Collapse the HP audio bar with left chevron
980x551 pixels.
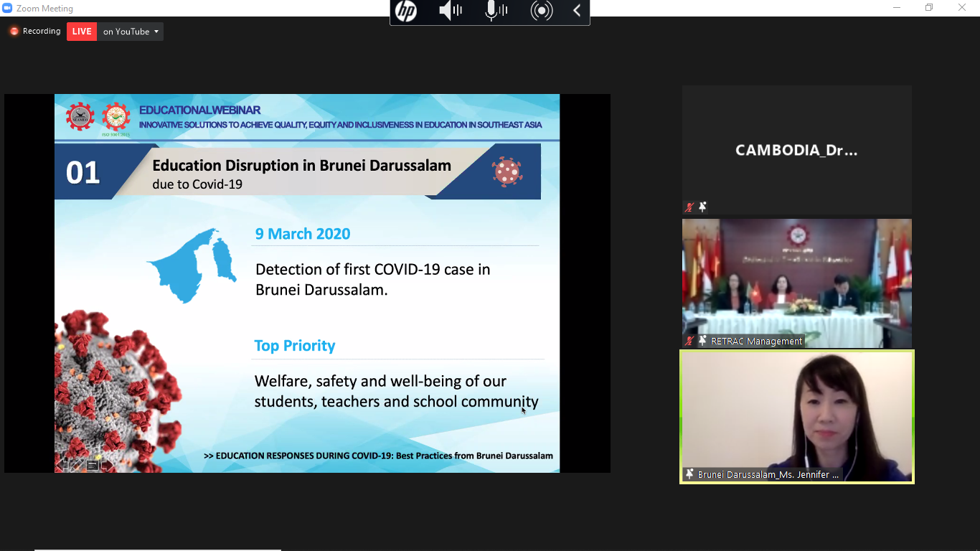point(577,11)
